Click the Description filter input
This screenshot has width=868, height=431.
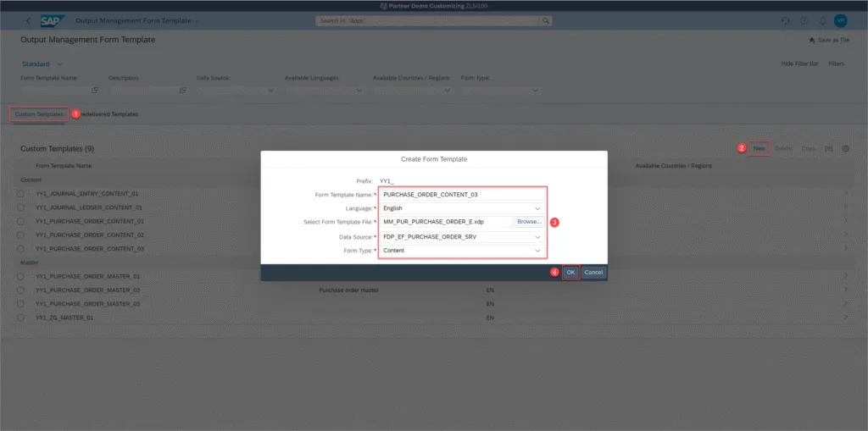143,91
